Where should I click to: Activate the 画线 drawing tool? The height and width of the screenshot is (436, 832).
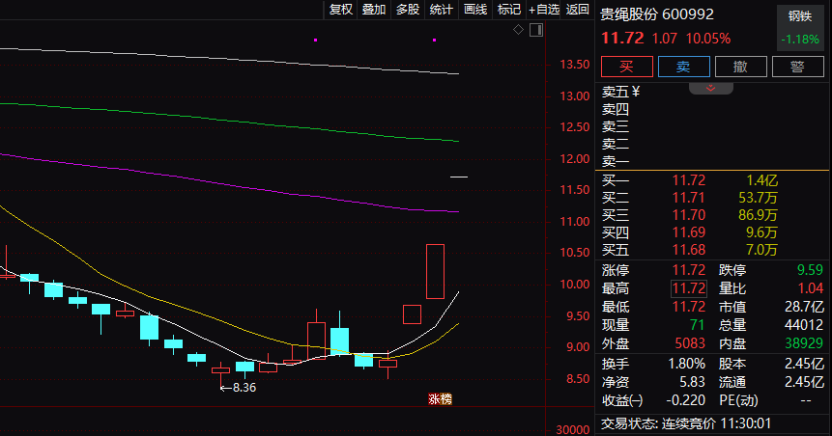475,10
